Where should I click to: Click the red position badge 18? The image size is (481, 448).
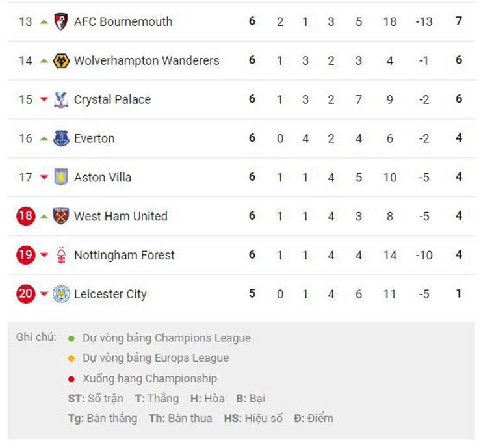click(x=25, y=216)
